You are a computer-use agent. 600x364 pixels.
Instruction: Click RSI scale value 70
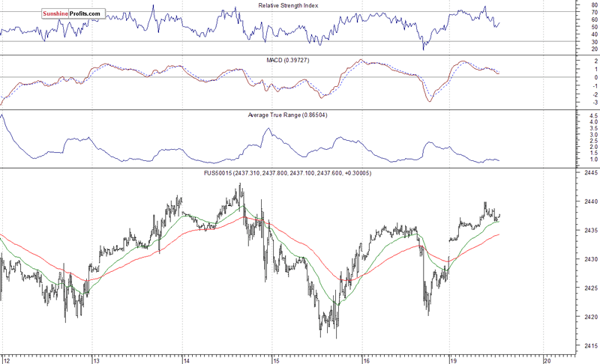[594, 12]
